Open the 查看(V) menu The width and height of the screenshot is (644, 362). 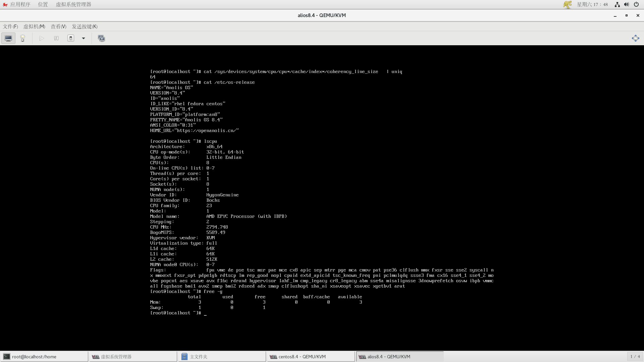58,26
